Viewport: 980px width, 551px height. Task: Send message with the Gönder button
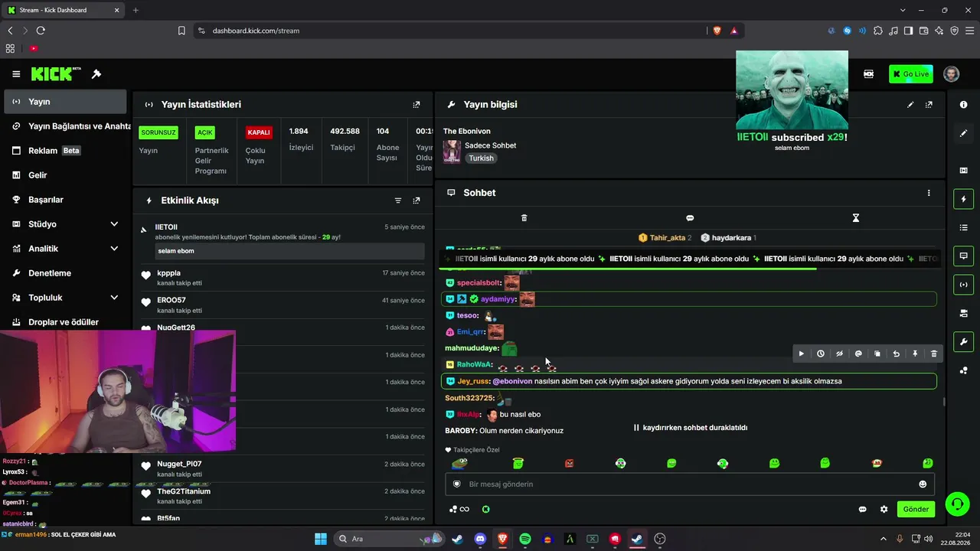[x=916, y=510]
